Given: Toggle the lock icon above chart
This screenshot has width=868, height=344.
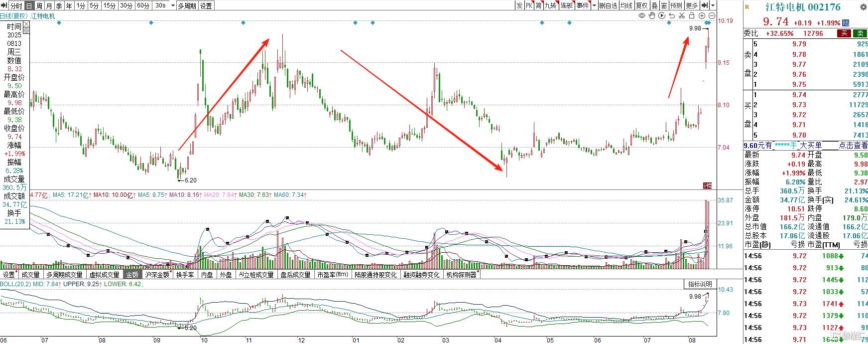Looking at the screenshot, I should coord(691,16).
